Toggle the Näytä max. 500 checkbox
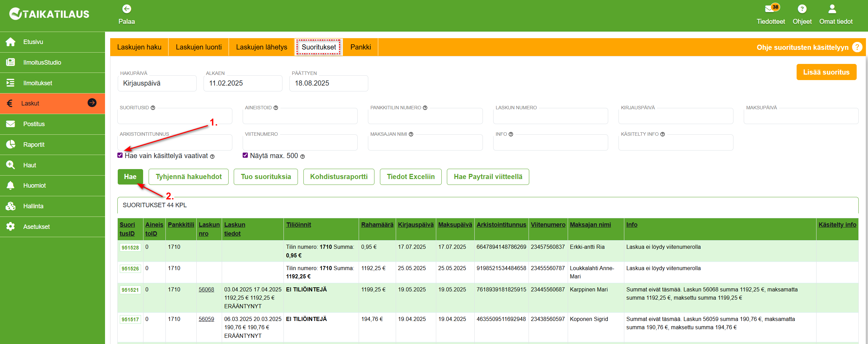This screenshot has height=344, width=868. pyautogui.click(x=245, y=155)
